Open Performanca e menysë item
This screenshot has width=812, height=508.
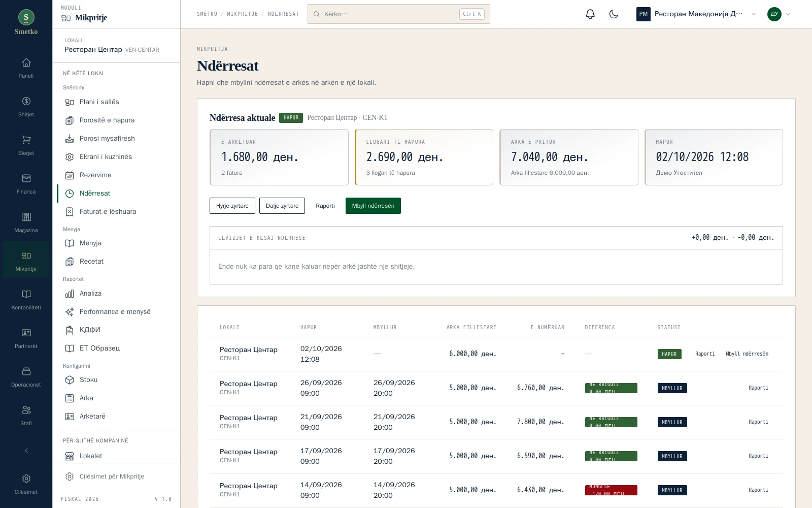(117, 312)
